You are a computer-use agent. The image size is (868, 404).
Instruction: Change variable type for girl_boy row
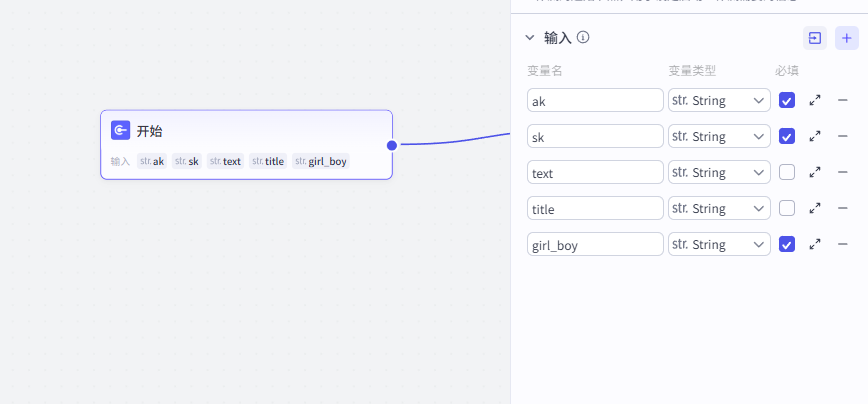click(x=719, y=244)
